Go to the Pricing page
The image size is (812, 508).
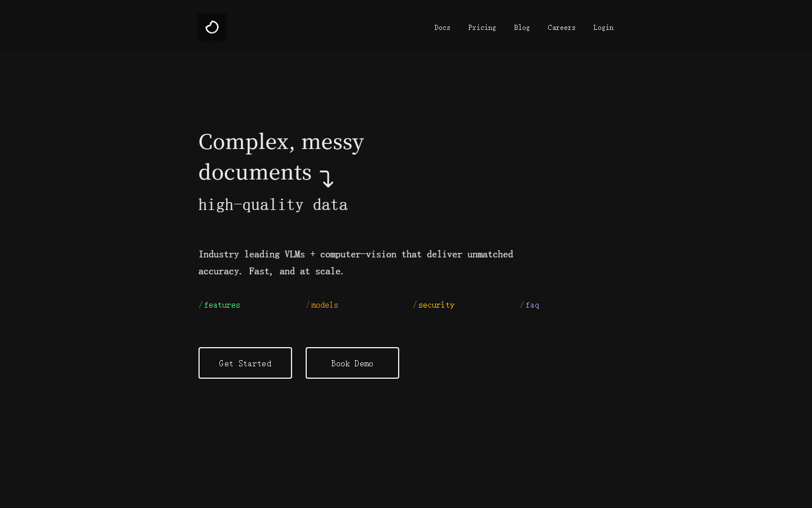pos(482,28)
